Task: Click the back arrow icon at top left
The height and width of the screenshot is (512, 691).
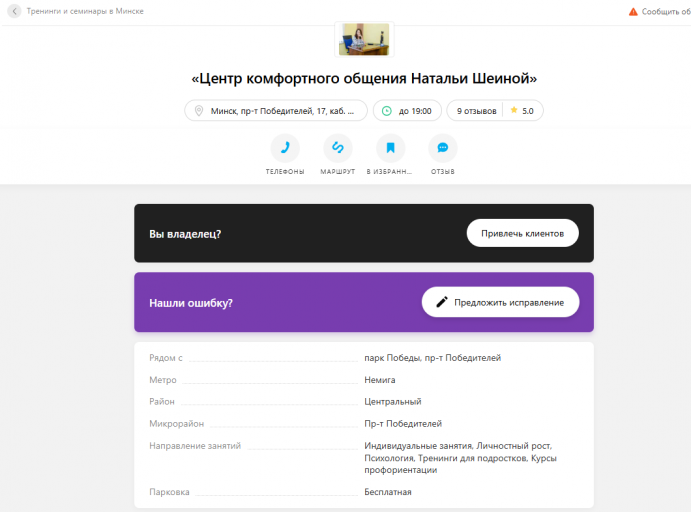Action: (14, 11)
